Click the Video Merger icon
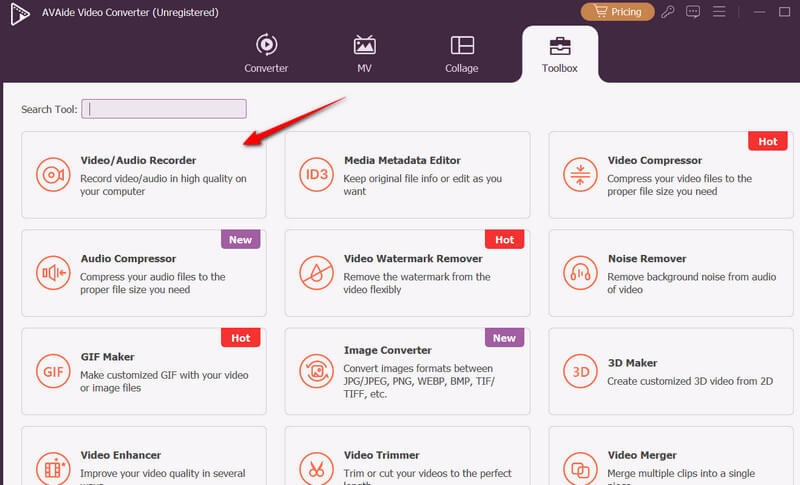The height and width of the screenshot is (485, 800). [580, 468]
